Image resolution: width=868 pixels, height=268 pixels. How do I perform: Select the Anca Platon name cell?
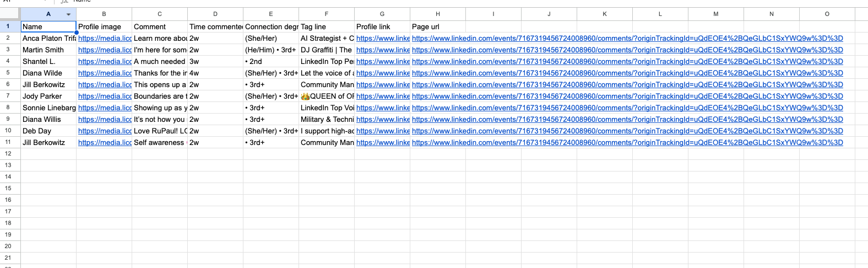pos(48,38)
